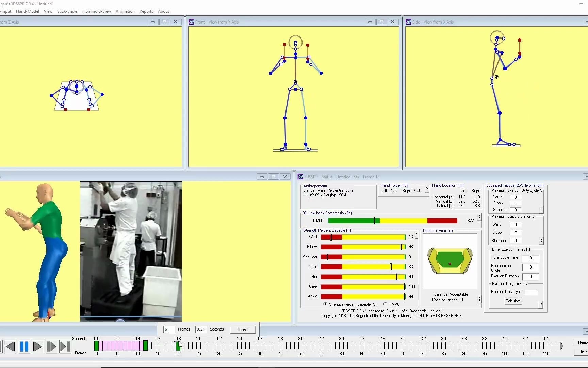
Task: Select the green marker at frame 20
Action: point(178,346)
